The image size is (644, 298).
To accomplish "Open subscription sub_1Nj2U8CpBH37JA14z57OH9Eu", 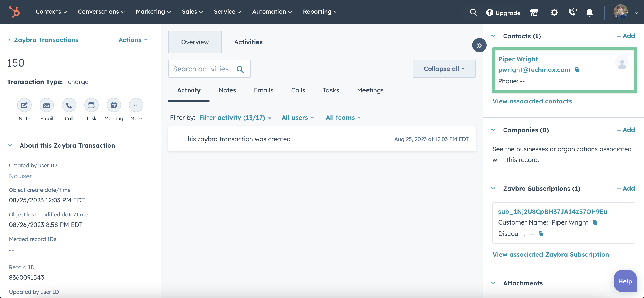I will click(553, 212).
